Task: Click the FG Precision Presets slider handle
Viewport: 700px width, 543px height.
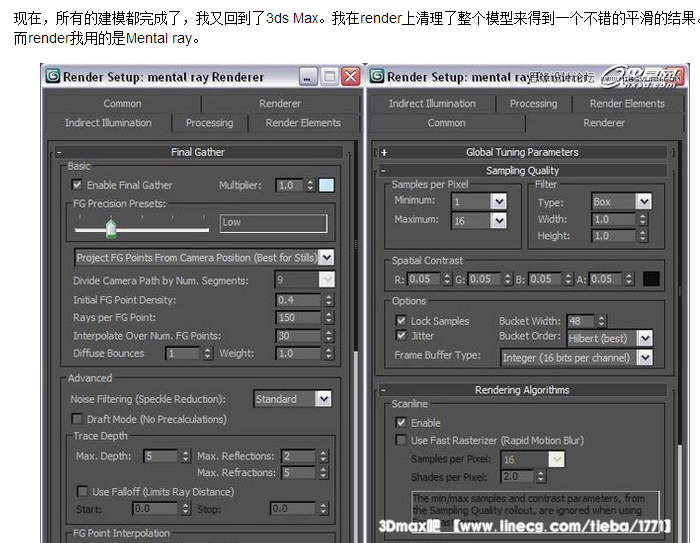Action: (x=111, y=228)
